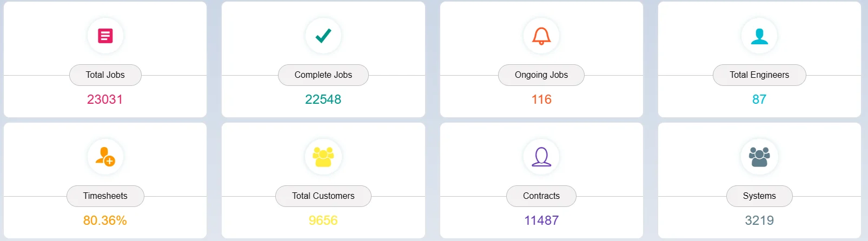
Task: Click the 11487 contracts count
Action: 541,220
